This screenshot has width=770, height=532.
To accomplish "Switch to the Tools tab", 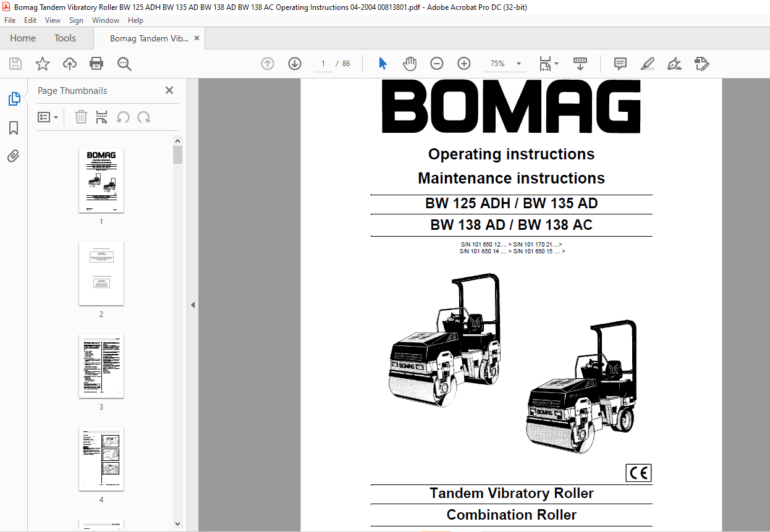I will (65, 38).
